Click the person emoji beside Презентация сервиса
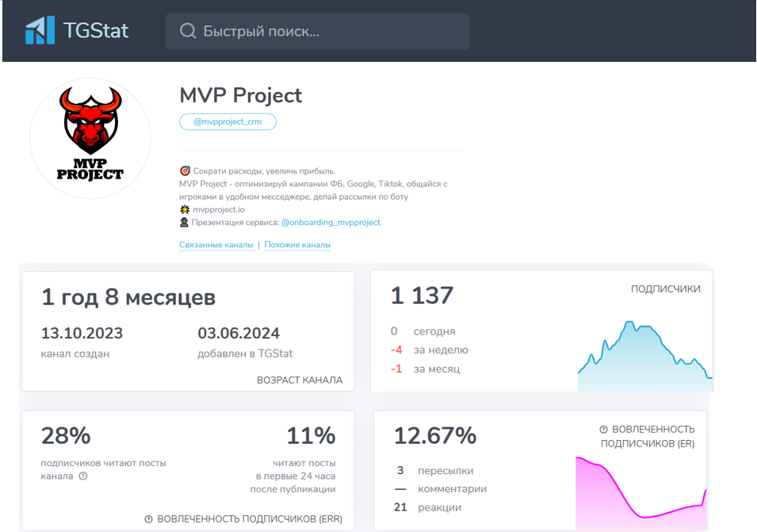The image size is (757, 532). pos(184,222)
